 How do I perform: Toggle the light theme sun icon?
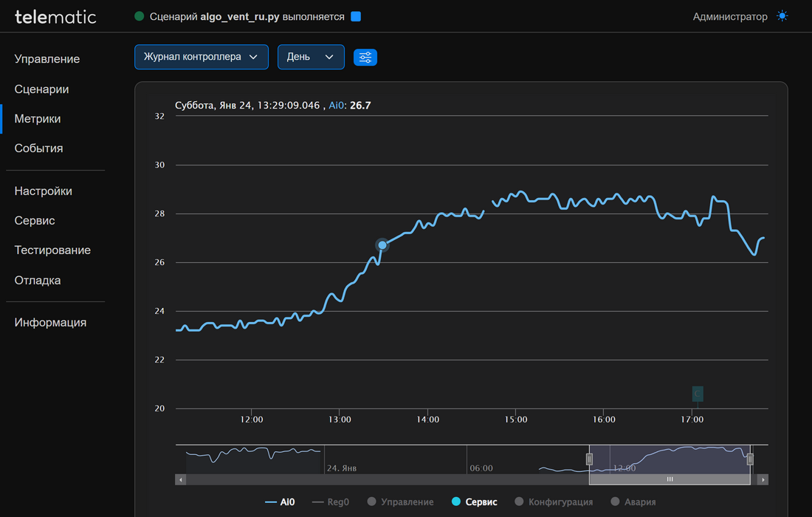point(782,16)
